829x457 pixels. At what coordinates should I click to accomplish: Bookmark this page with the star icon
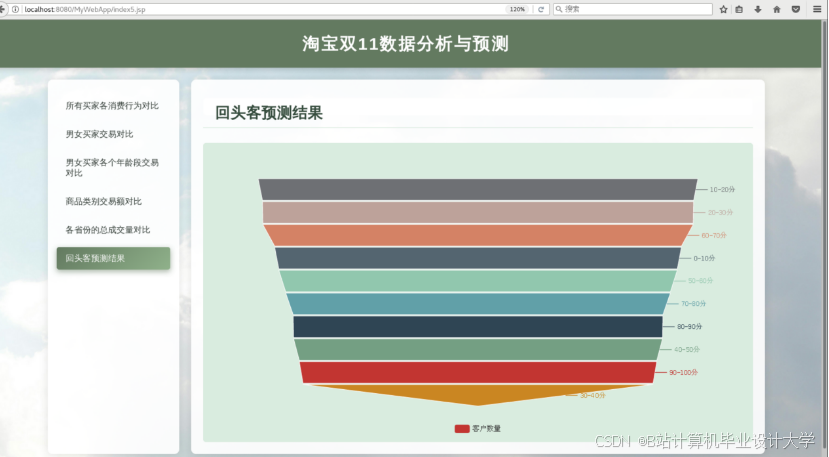[723, 9]
